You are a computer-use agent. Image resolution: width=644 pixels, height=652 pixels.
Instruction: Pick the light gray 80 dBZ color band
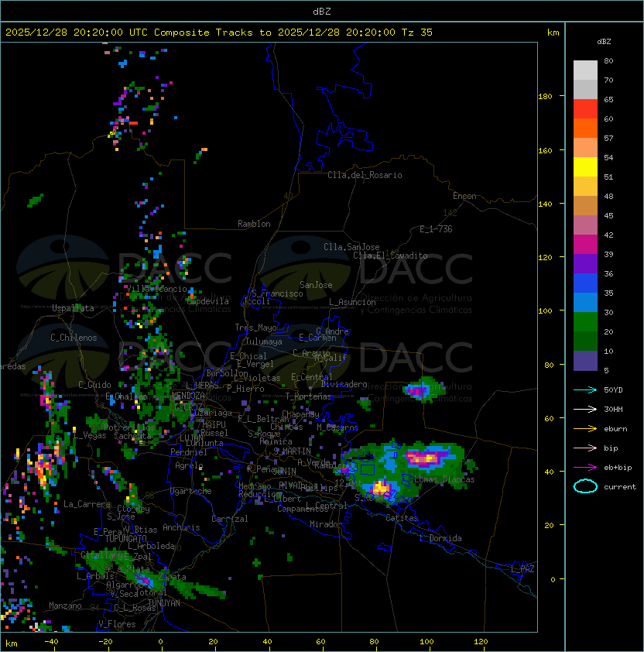click(x=585, y=70)
